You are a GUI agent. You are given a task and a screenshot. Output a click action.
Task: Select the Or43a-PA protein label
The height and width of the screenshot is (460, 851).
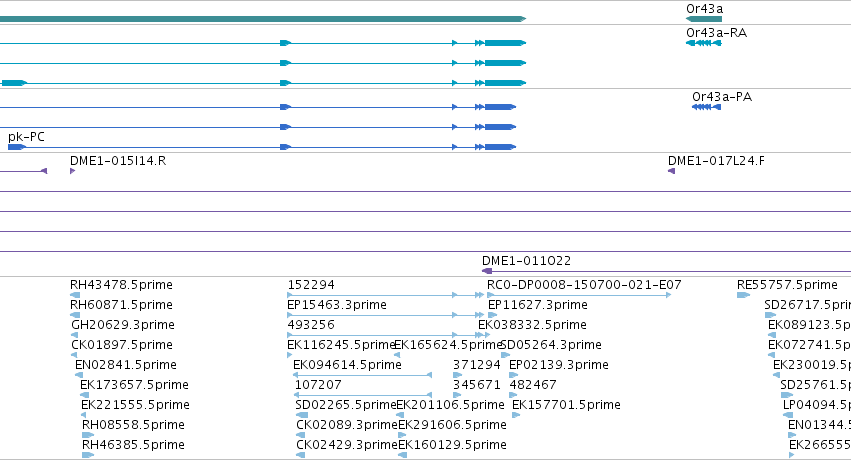[722, 97]
